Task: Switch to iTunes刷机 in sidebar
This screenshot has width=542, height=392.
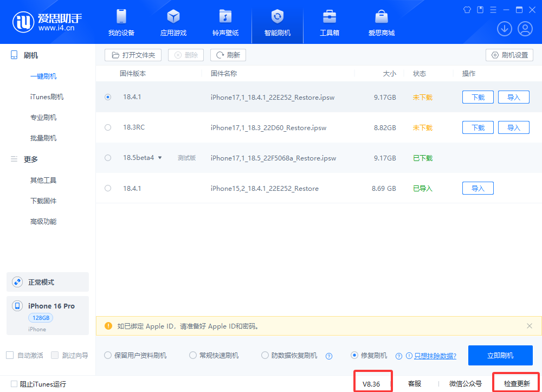Action: click(x=47, y=97)
